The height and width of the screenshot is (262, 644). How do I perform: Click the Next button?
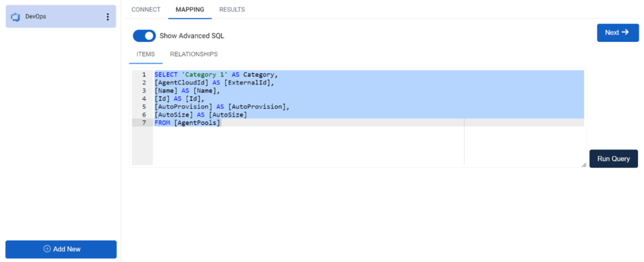tap(618, 33)
